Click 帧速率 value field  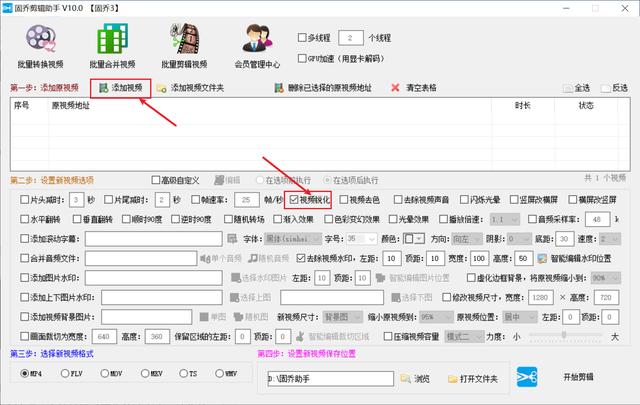pos(247,200)
